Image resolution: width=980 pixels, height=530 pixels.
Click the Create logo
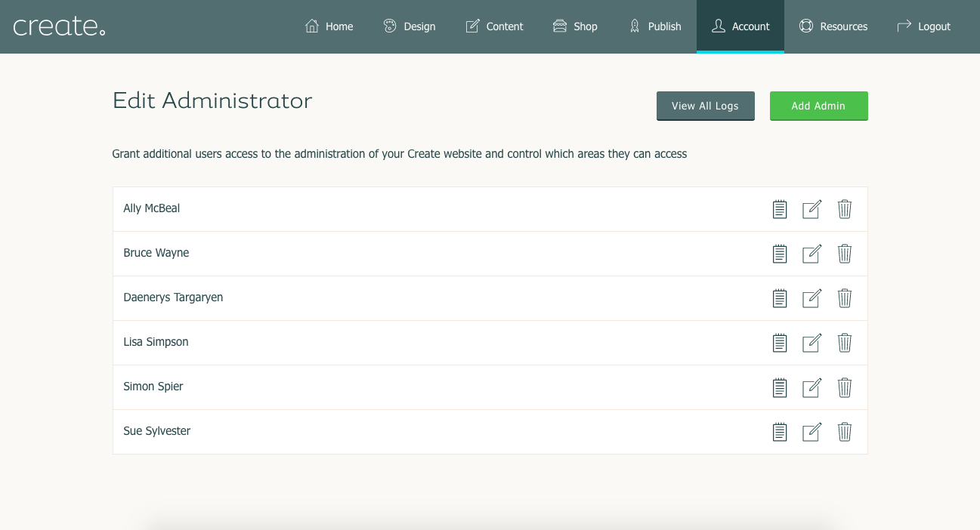click(59, 26)
